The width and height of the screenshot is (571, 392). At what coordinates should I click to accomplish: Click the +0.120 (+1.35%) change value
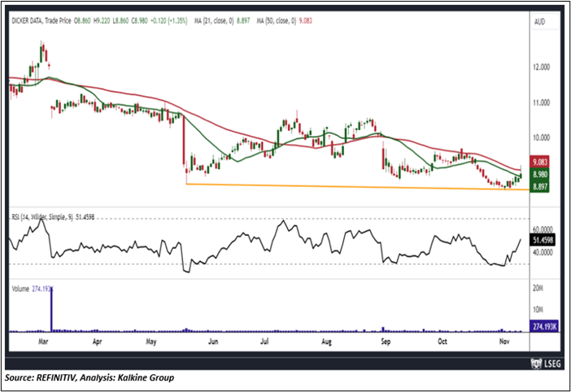point(168,21)
